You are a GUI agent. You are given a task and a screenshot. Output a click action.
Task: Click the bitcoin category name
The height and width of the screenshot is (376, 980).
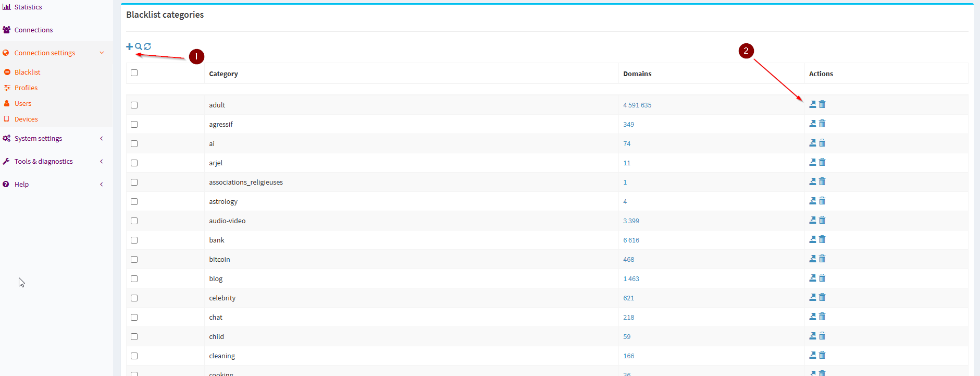pyautogui.click(x=219, y=259)
